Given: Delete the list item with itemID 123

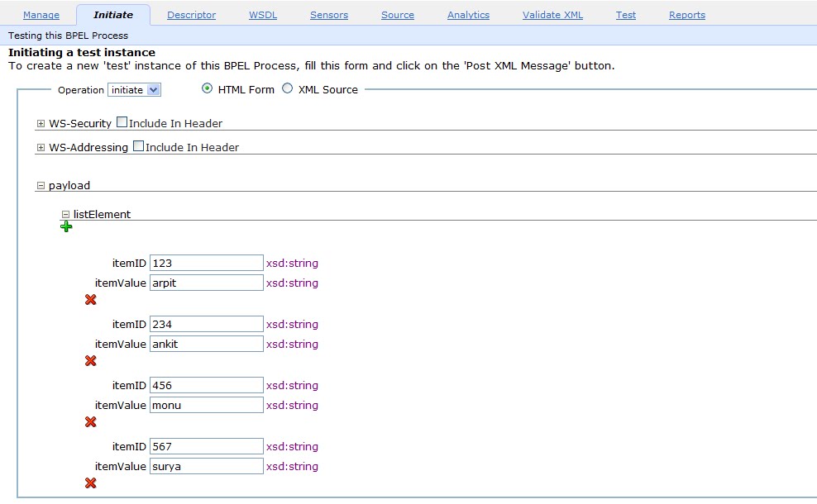Looking at the screenshot, I should click(x=91, y=299).
